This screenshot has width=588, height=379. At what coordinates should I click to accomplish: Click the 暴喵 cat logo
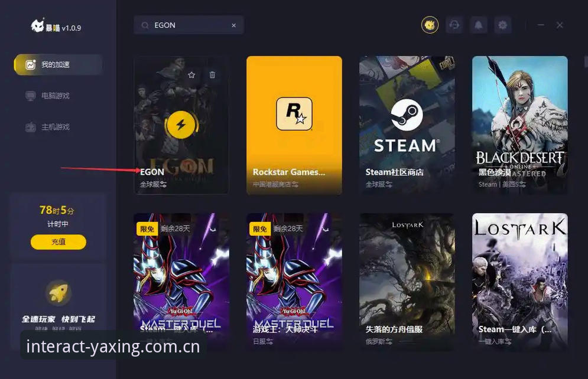pyautogui.click(x=37, y=26)
